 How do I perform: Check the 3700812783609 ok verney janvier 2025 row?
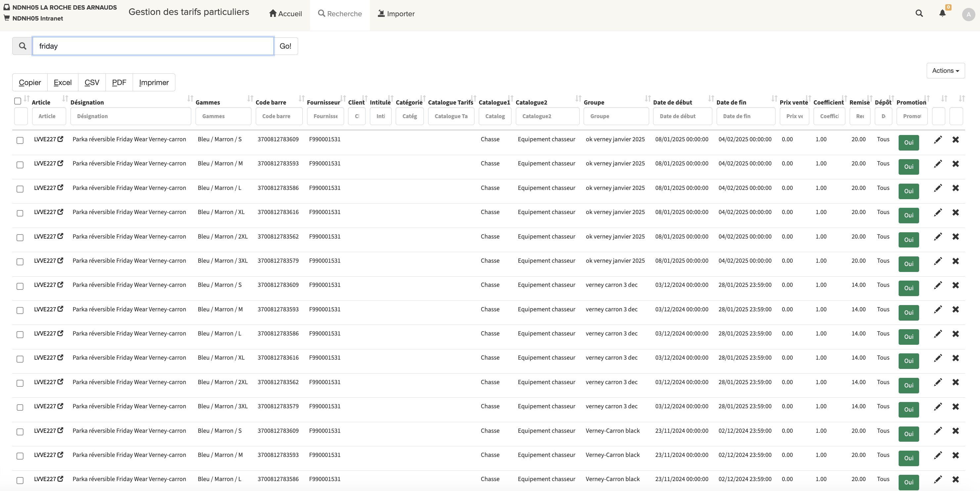20,140
